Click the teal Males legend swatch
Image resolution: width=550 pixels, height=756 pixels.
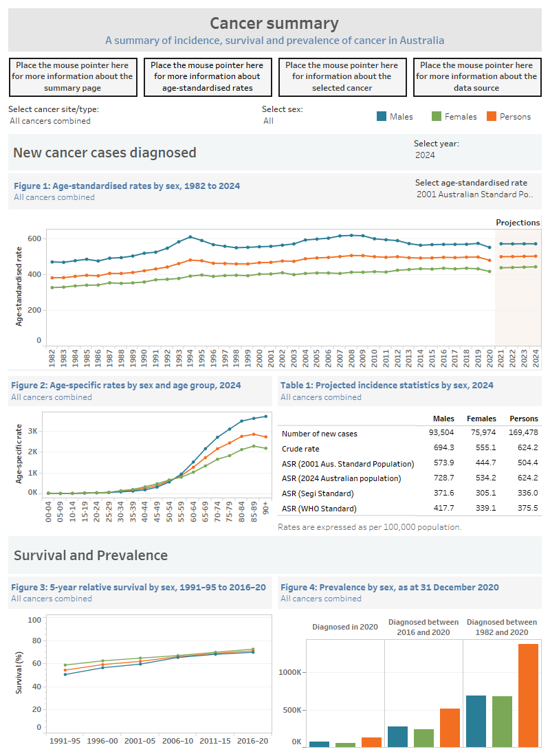382,116
